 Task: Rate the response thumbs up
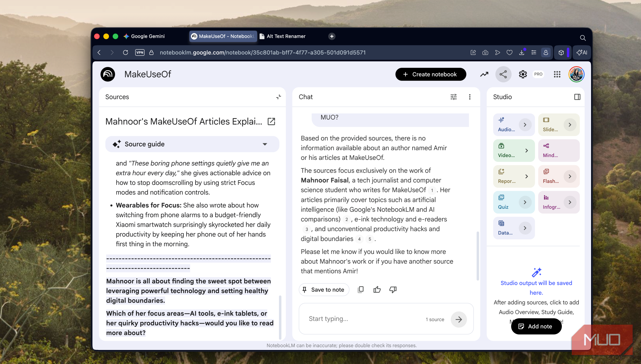377,290
